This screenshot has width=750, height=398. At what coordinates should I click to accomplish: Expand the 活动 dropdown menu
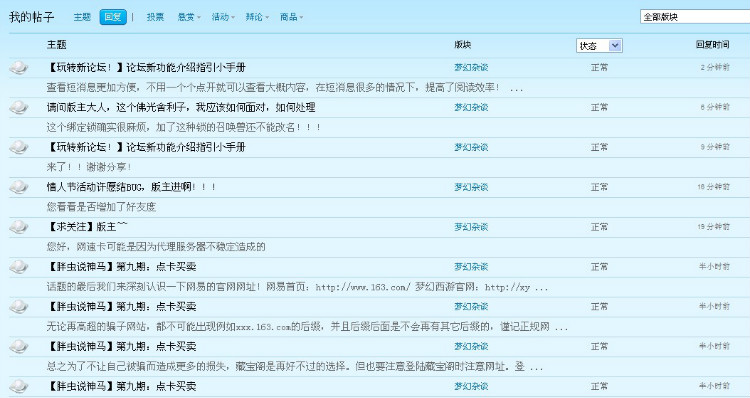(223, 17)
